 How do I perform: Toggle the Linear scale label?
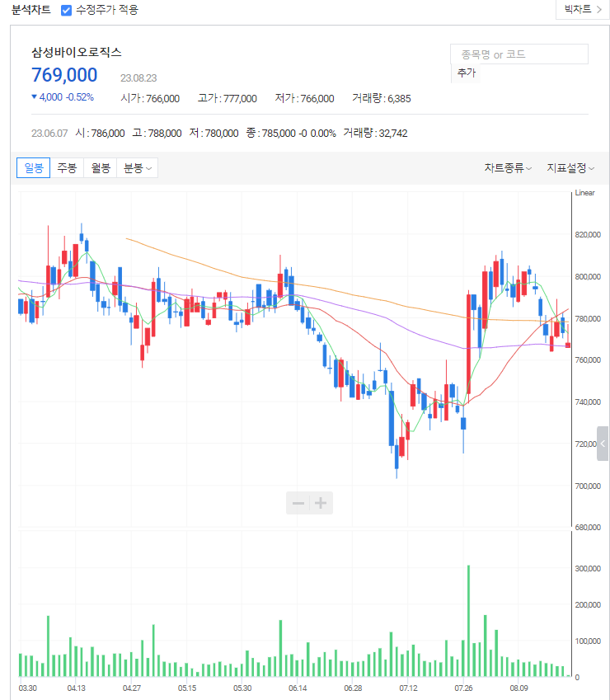tap(584, 193)
